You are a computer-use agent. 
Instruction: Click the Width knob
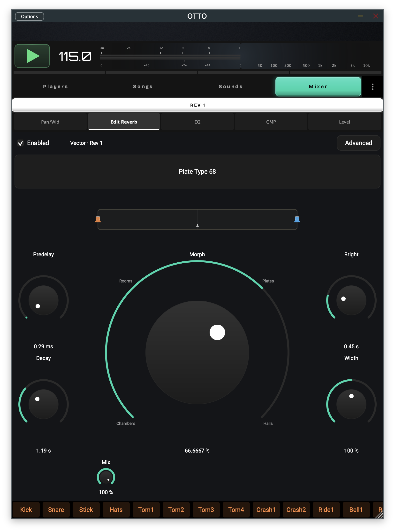(351, 404)
